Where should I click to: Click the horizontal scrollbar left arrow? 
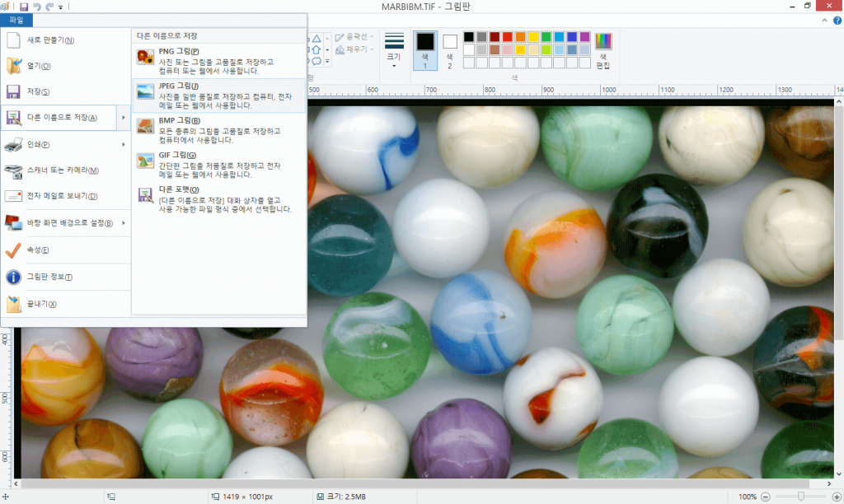[x=16, y=483]
